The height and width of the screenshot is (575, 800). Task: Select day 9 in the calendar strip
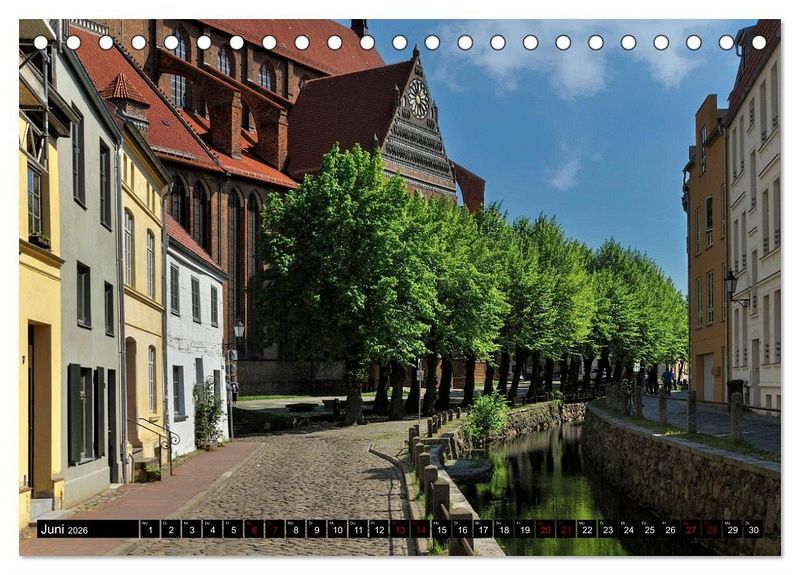pyautogui.click(x=316, y=529)
